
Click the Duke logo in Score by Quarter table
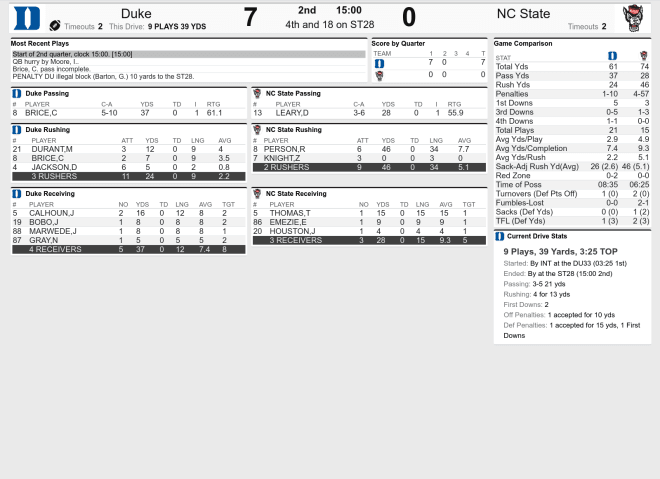[x=379, y=64]
